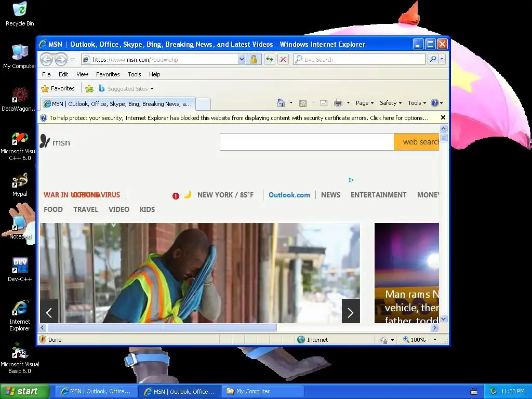This screenshot has width=532, height=399.
Task: Click the address bar URL field
Action: (x=161, y=60)
